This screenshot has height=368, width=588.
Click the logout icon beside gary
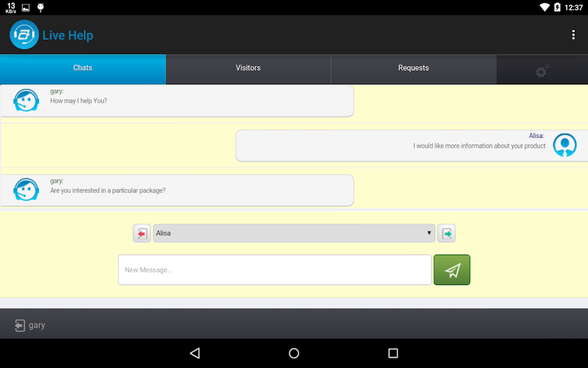tap(20, 325)
